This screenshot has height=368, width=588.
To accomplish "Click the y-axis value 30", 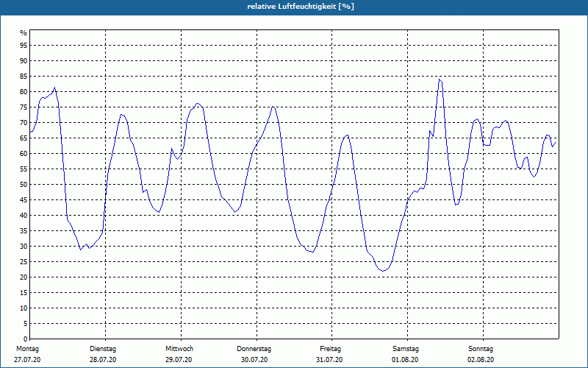I will click(x=24, y=246).
